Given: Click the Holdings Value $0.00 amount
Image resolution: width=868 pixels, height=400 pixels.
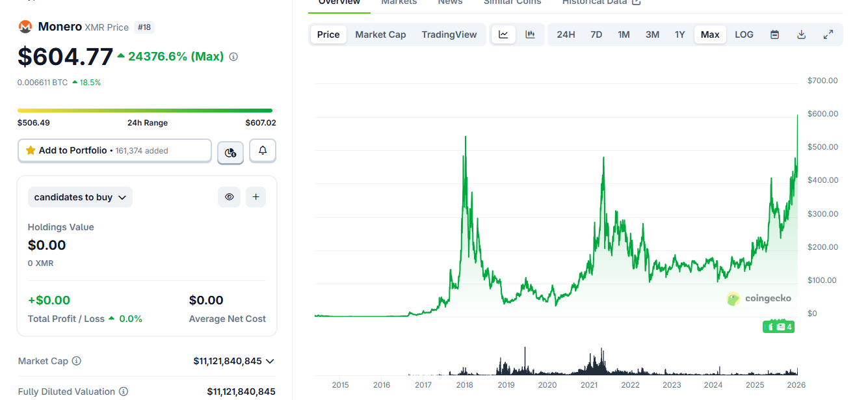Looking at the screenshot, I should tap(47, 245).
